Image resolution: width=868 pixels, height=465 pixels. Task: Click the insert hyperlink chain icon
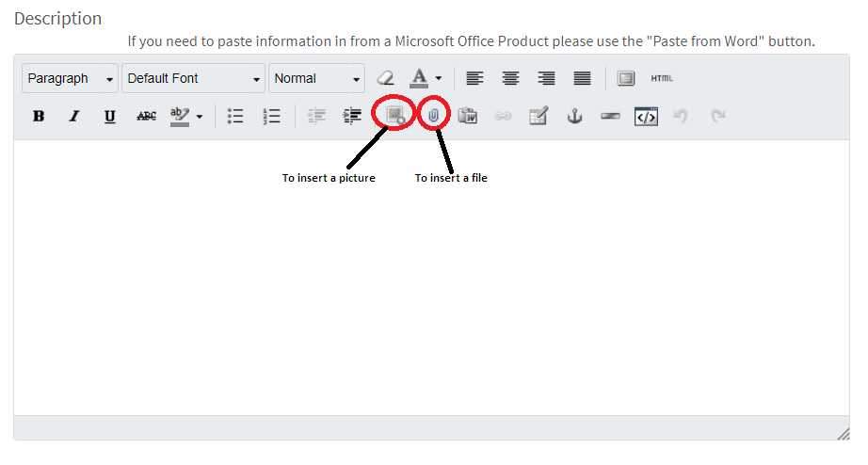click(x=503, y=117)
